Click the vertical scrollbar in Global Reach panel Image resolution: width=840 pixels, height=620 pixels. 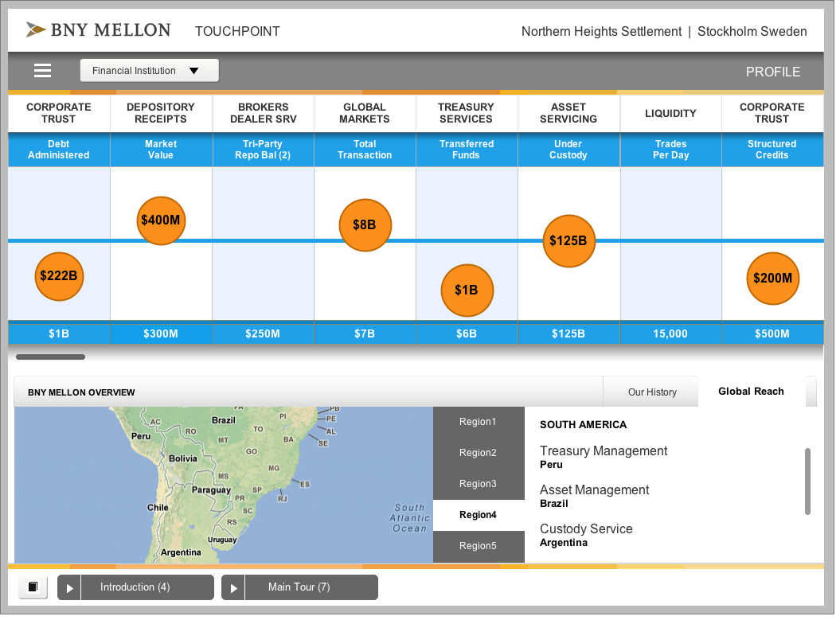tap(807, 482)
